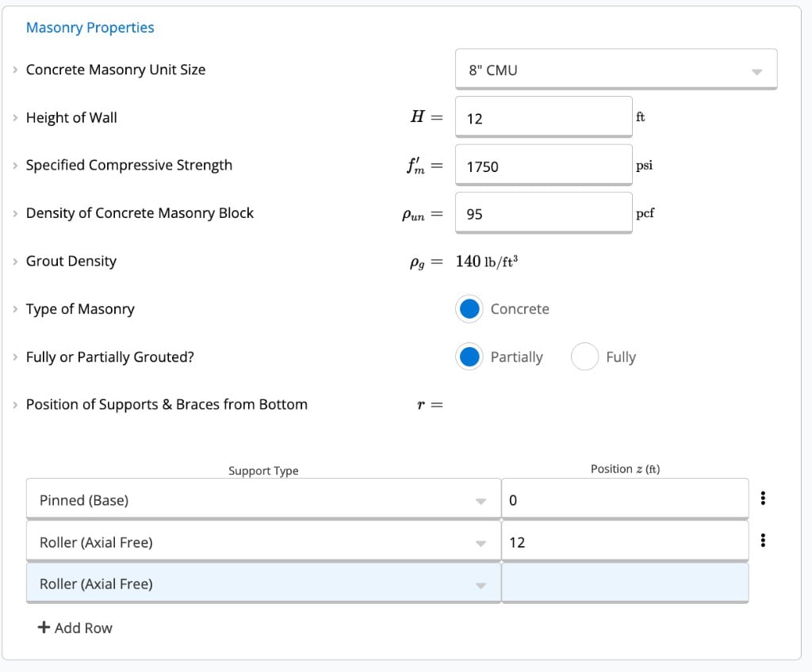
Task: Open Roller (Axial Free) dropdown with position 12
Action: coord(263,541)
